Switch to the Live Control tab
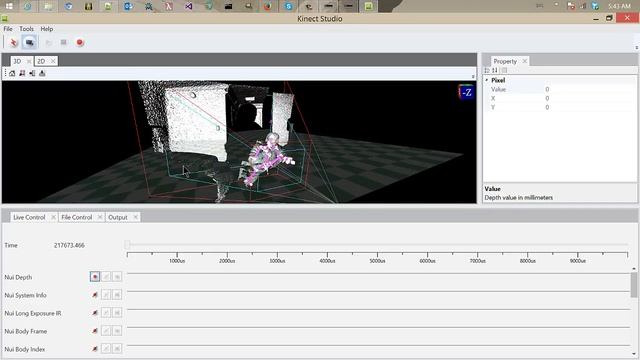Image resolution: width=640 pixels, height=360 pixels. (29, 218)
